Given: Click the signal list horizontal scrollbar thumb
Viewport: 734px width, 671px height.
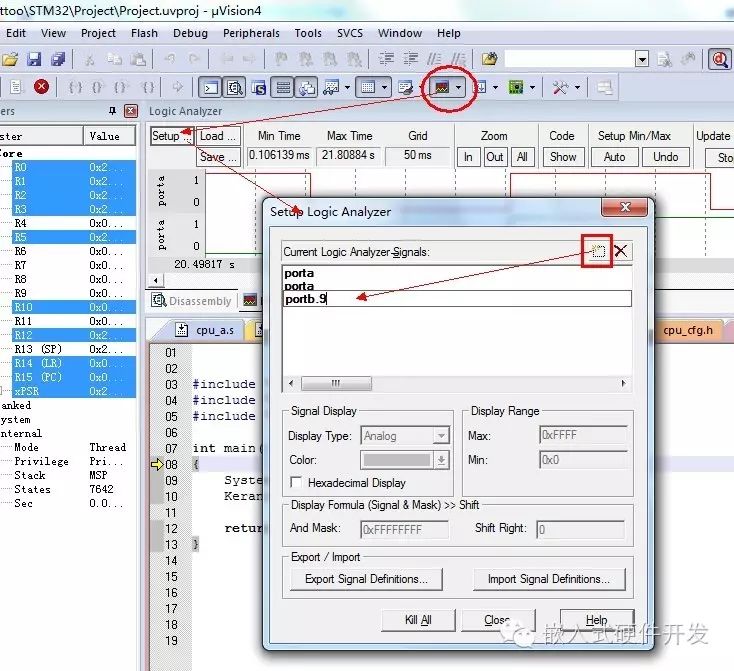Looking at the screenshot, I should tap(336, 383).
